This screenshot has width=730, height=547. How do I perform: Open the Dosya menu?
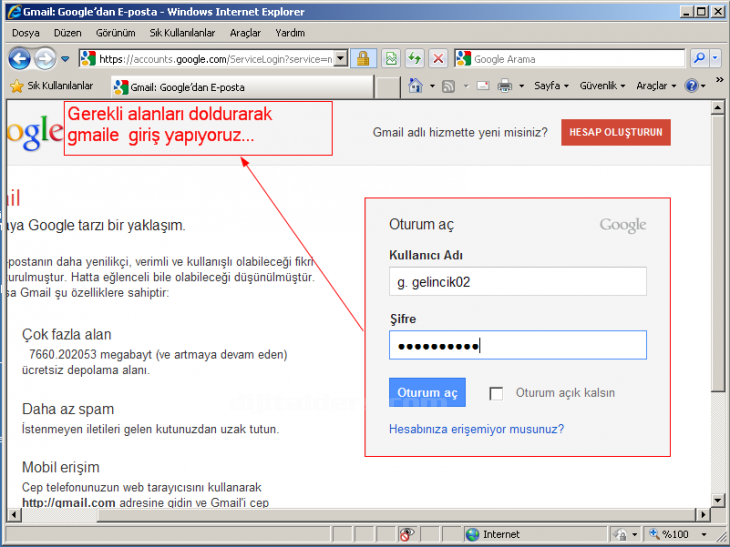26,33
